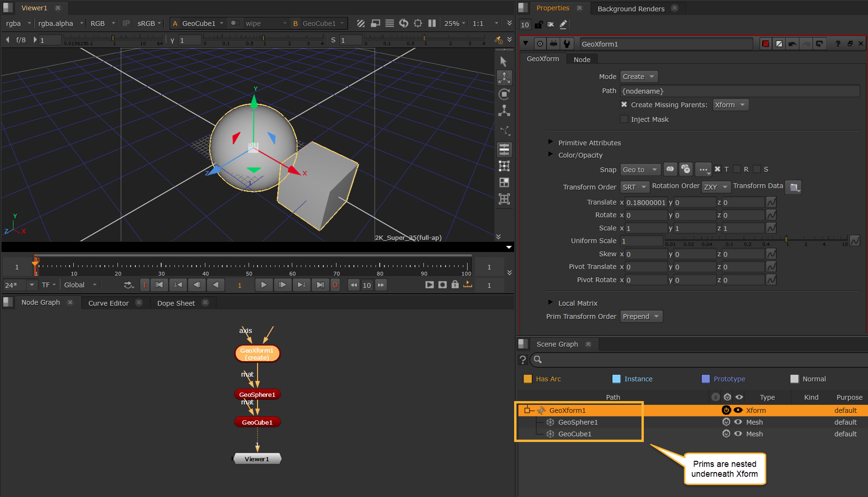This screenshot has width=868, height=497.
Task: Click the play forward button
Action: [263, 285]
